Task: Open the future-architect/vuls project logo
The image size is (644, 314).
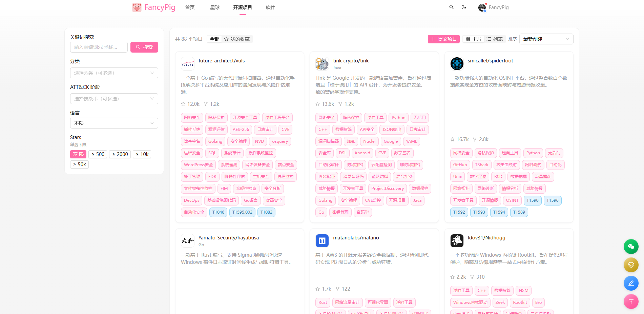Action: coord(188,64)
